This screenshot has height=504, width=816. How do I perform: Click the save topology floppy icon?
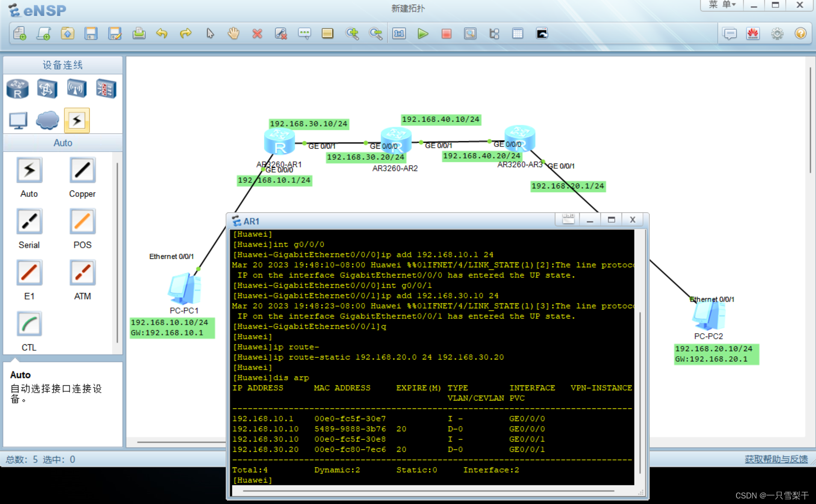(x=91, y=33)
